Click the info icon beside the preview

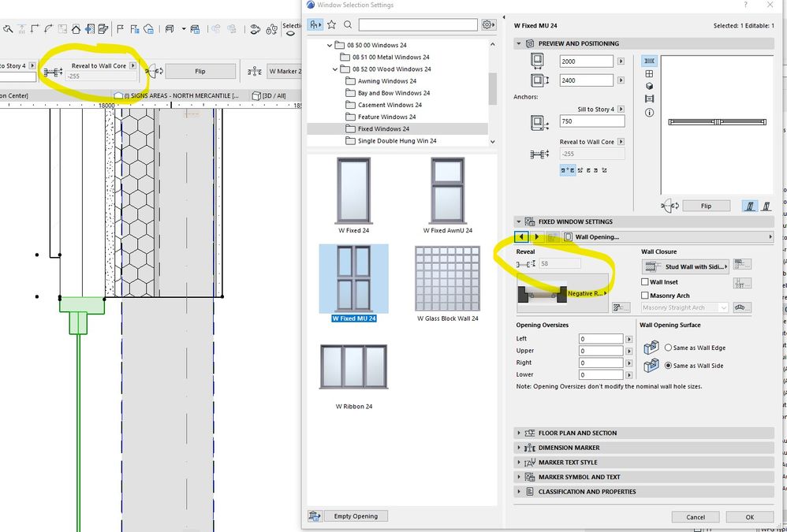click(x=650, y=113)
